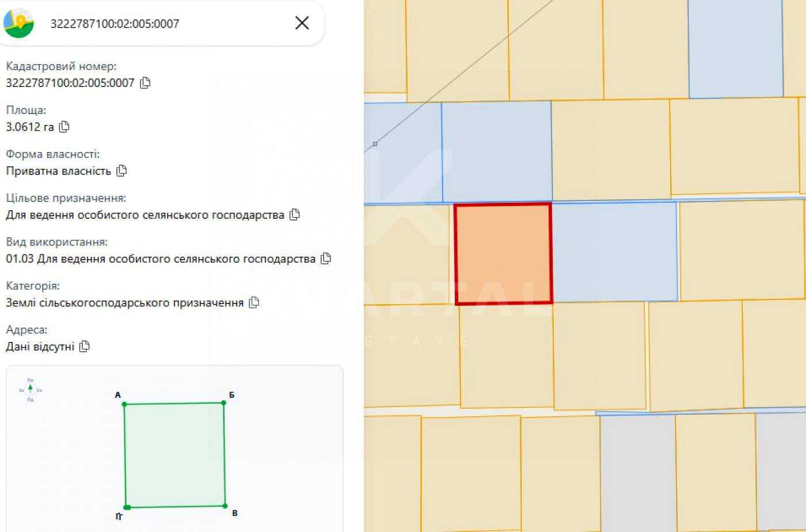This screenshot has height=532, width=806.
Task: Select the gray parcel at map bottom
Action: (638, 472)
